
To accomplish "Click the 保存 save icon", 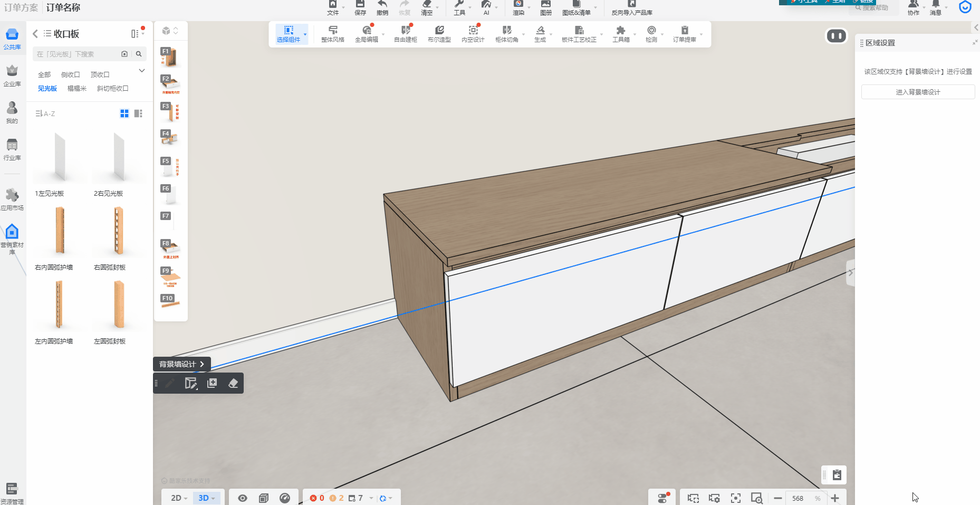I will click(x=360, y=7).
